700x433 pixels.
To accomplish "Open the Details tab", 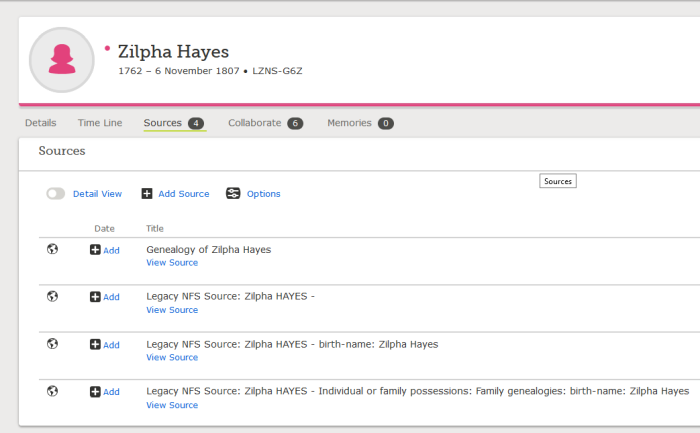I will point(40,123).
